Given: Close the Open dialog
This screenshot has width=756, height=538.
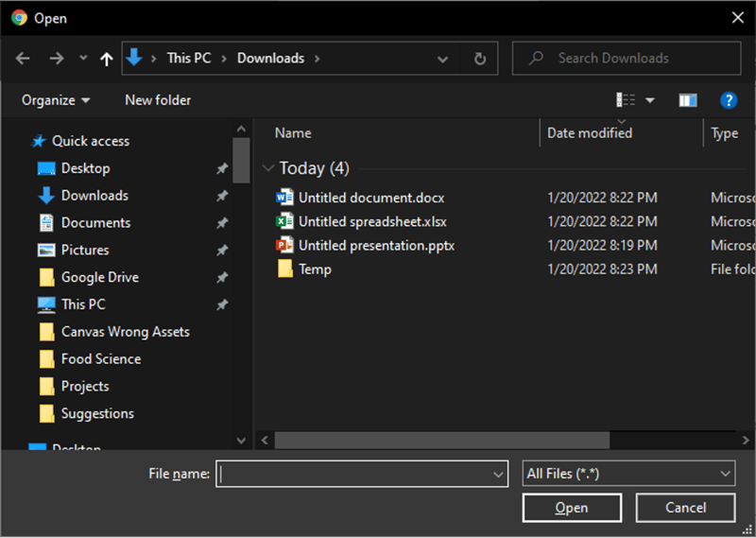Looking at the screenshot, I should (x=738, y=18).
